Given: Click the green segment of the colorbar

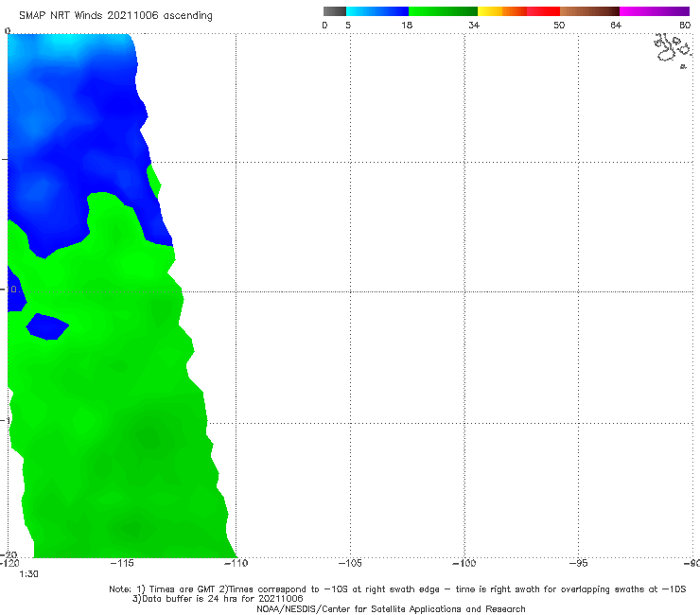Looking at the screenshot, I should [443, 11].
